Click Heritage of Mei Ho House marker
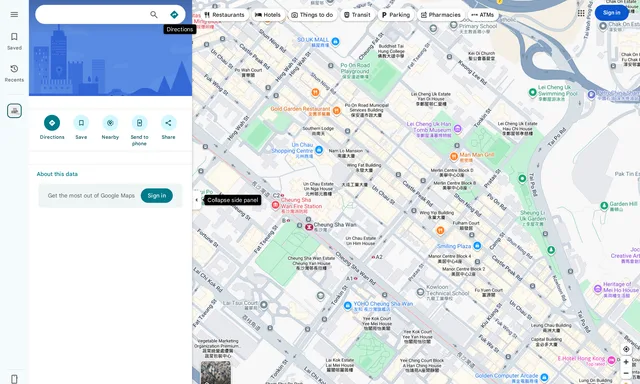The image size is (640, 384). (598, 289)
